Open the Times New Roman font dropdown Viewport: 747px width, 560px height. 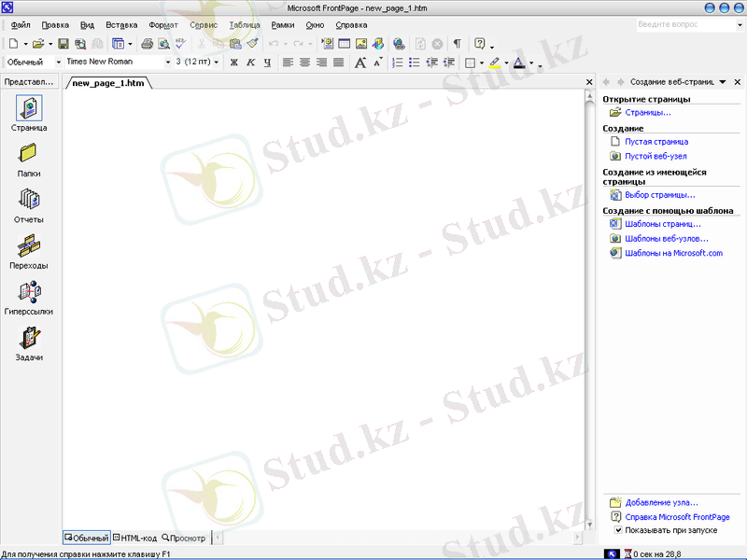click(168, 63)
